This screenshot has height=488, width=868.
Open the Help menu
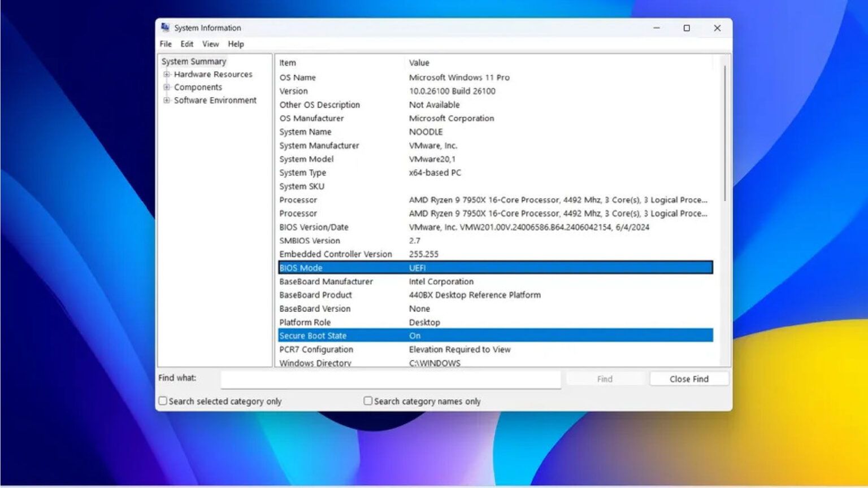coord(236,43)
